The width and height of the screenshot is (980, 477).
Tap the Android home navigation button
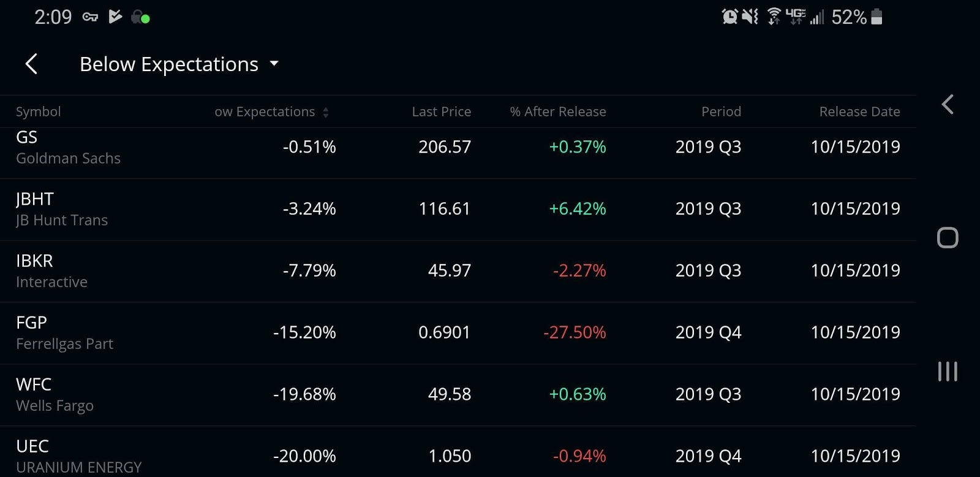tap(948, 237)
